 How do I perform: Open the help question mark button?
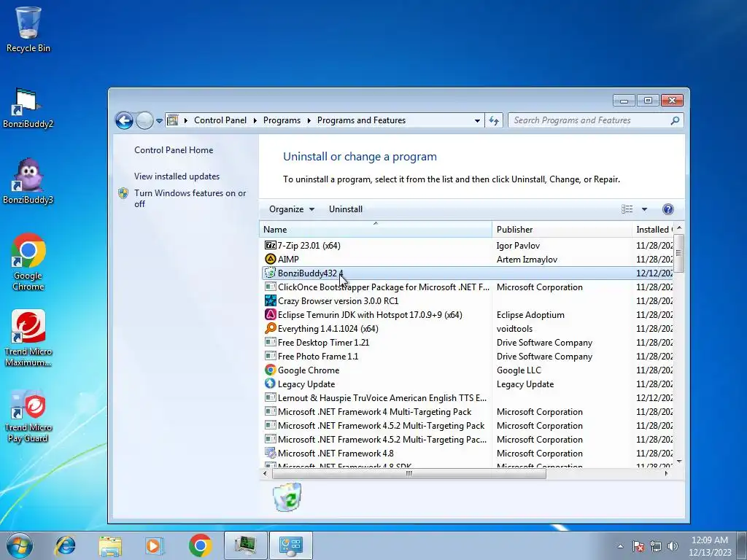[x=668, y=209]
